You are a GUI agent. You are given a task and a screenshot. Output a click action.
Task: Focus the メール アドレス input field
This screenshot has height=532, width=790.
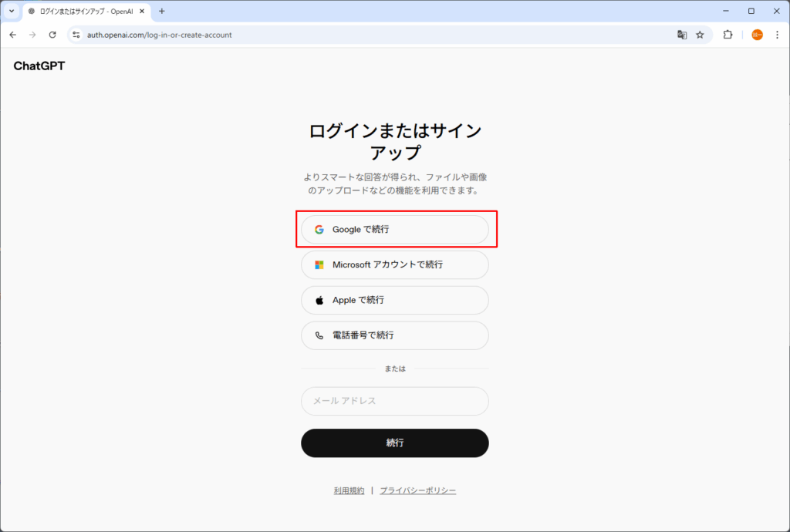[394, 402]
